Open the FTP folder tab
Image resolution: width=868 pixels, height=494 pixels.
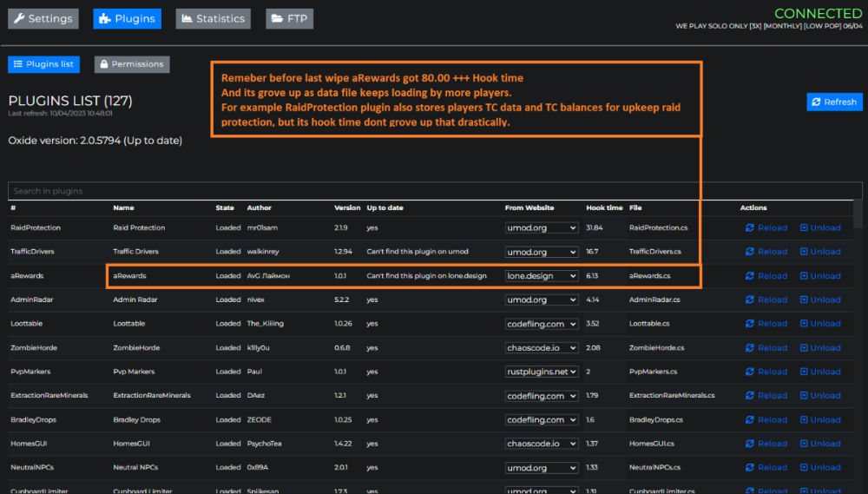pos(289,18)
